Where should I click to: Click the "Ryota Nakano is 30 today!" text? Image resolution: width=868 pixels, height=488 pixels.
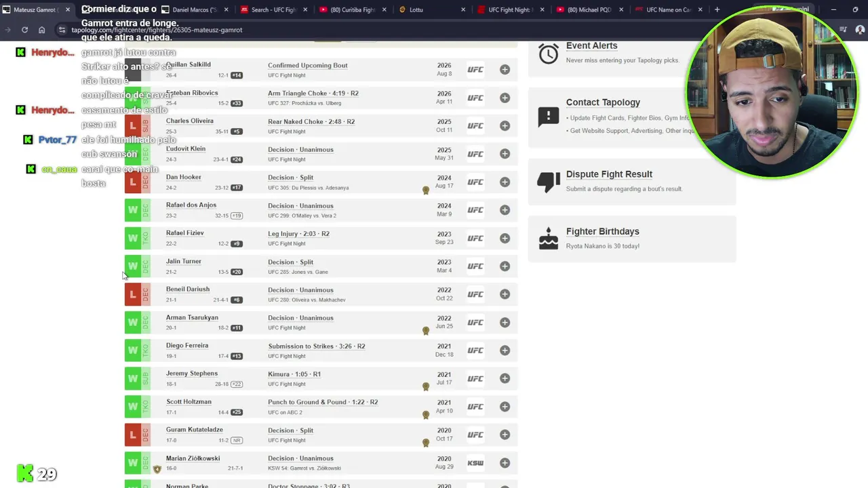pyautogui.click(x=603, y=246)
